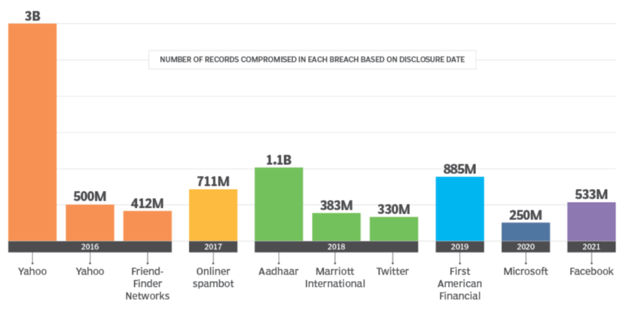Select the purple Facebook 533M bar
The width and height of the screenshot is (644, 321).
591,221
